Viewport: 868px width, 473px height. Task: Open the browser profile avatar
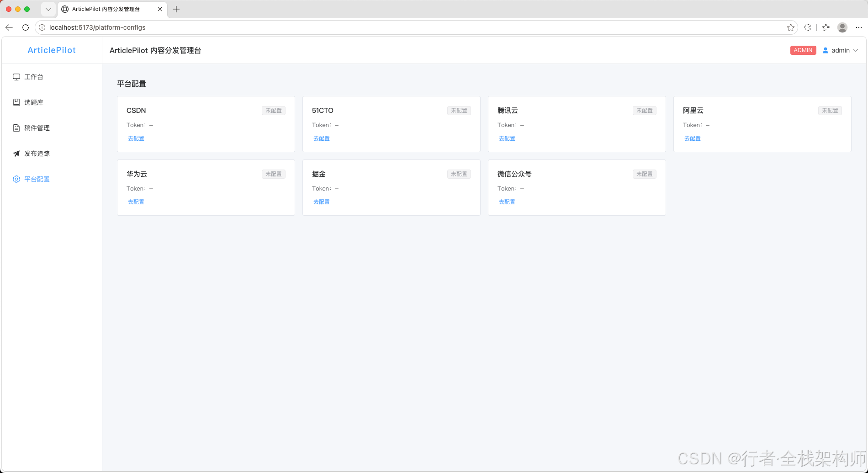842,27
